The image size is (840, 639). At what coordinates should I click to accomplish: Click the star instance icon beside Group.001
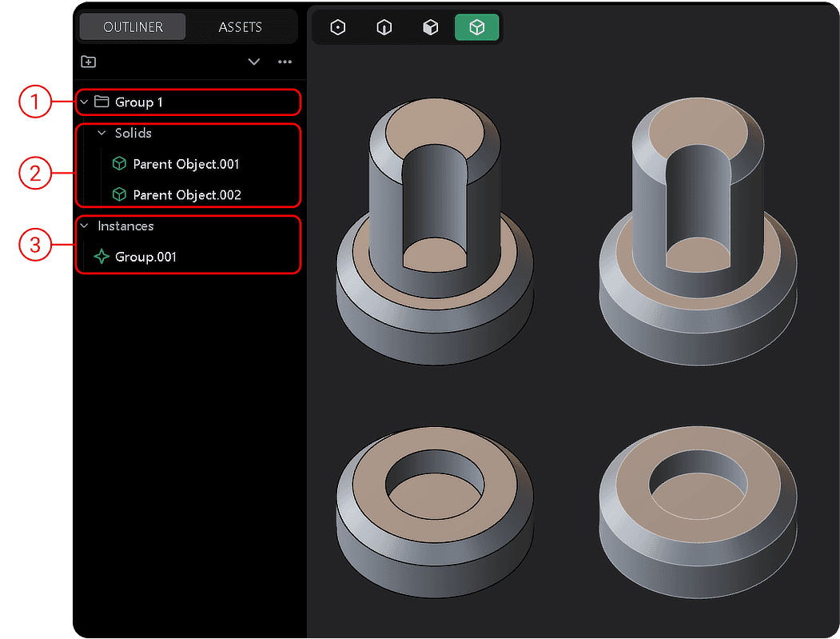(102, 257)
